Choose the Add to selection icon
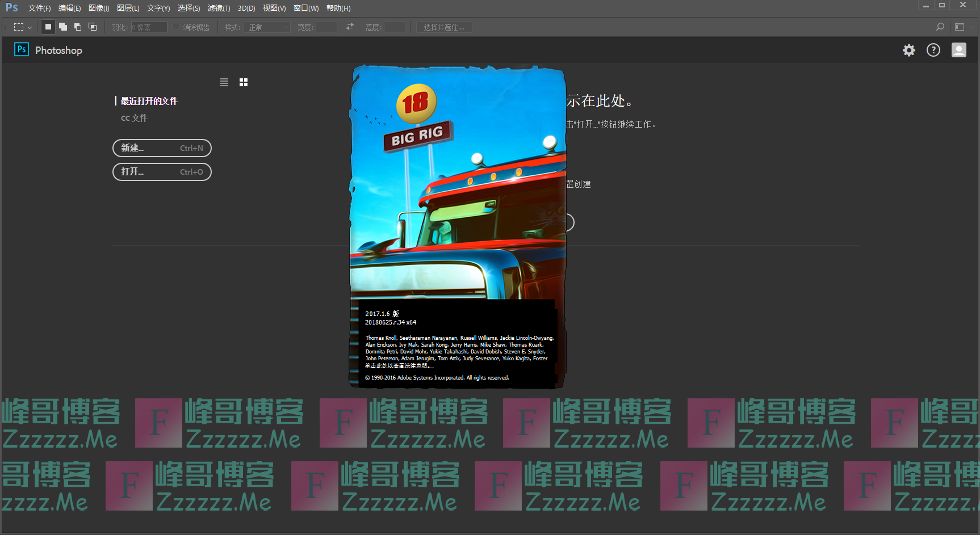The width and height of the screenshot is (980, 535). click(x=63, y=27)
